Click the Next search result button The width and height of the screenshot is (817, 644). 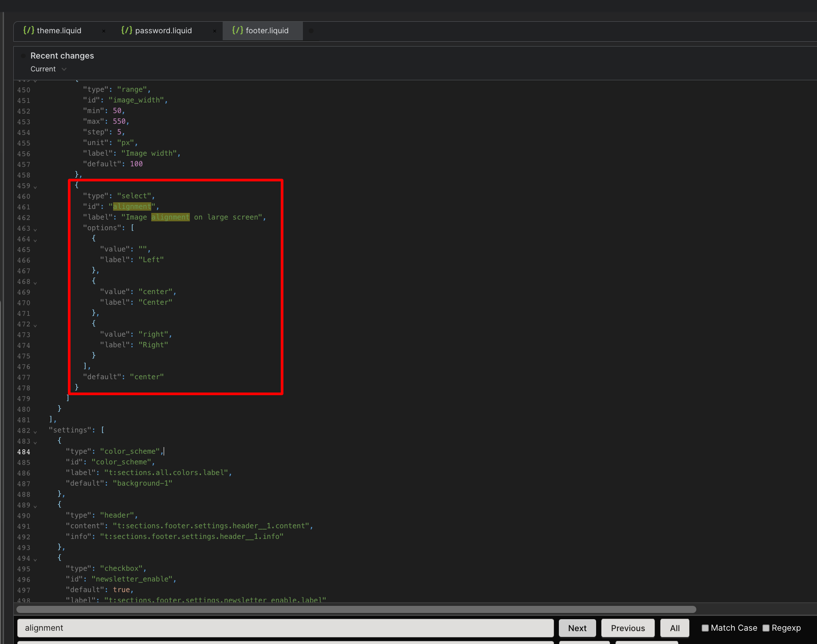(x=577, y=628)
